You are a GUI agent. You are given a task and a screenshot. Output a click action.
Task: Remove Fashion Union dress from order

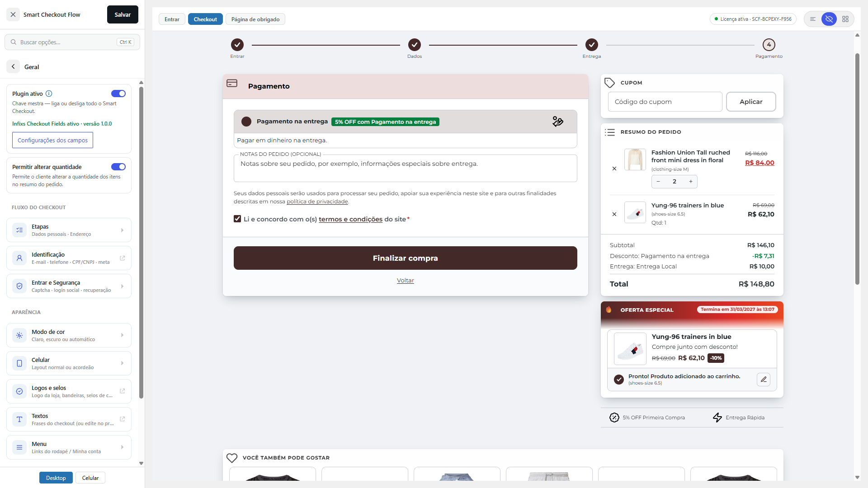pos(614,169)
